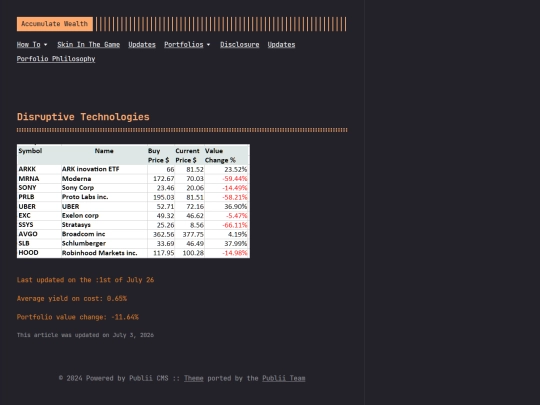This screenshot has height=405, width=540.
Task: Click the Proto Labs inc. name
Action: tap(85, 197)
